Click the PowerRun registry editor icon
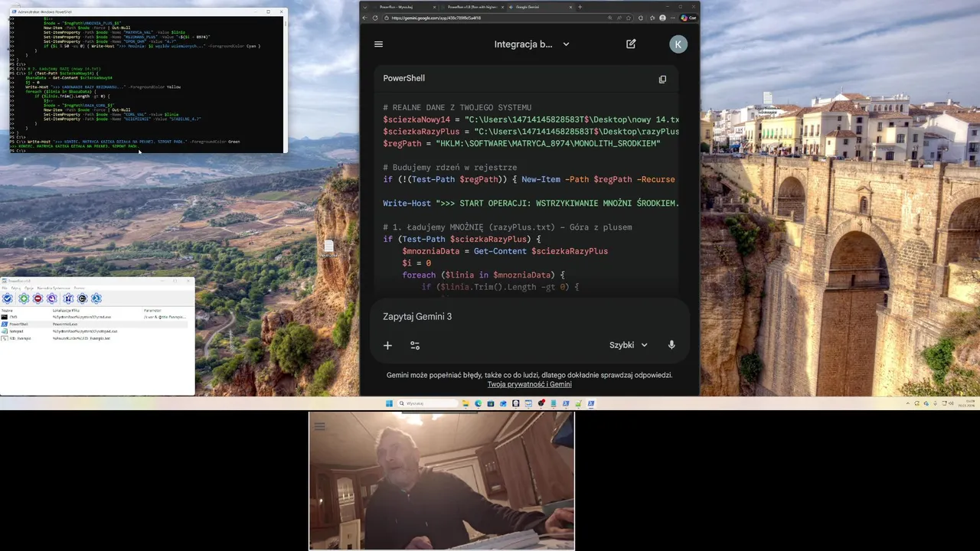The width and height of the screenshot is (980, 551). pyautogui.click(x=68, y=298)
